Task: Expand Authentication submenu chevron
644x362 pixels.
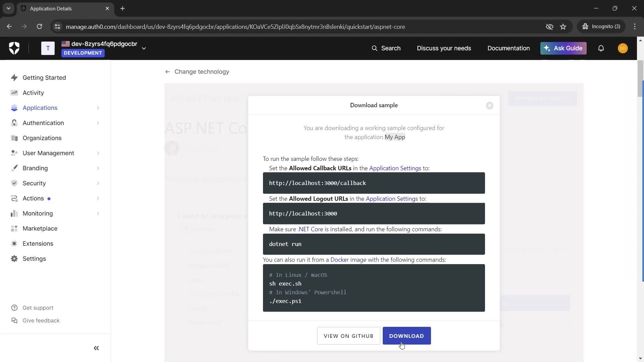Action: [x=98, y=123]
